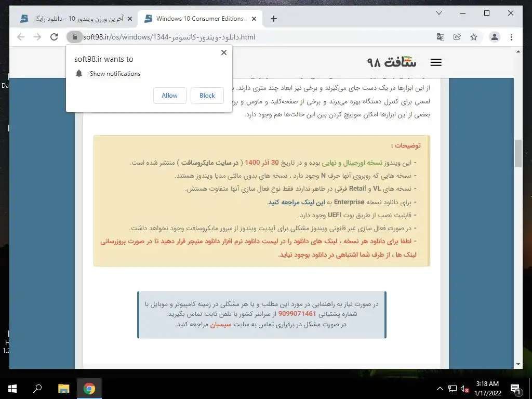
Task: Open the Google Translate page icon
Action: [x=440, y=37]
